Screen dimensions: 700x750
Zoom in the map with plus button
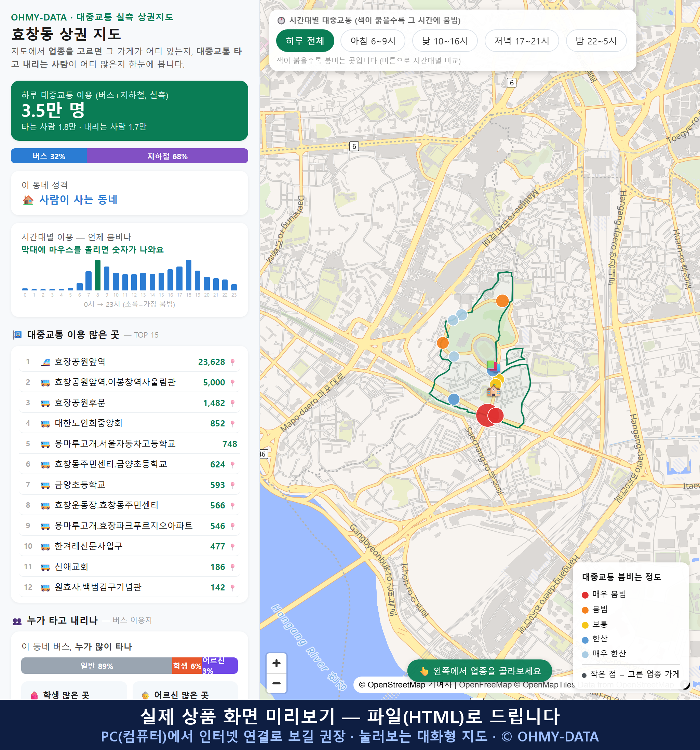pos(276,663)
